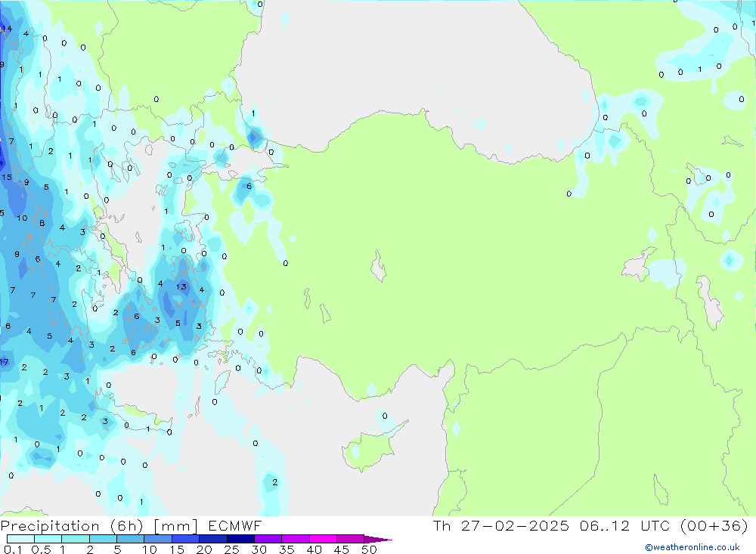Click the '8' precipitation value on the map
This screenshot has height=554, width=756.
pos(42,223)
